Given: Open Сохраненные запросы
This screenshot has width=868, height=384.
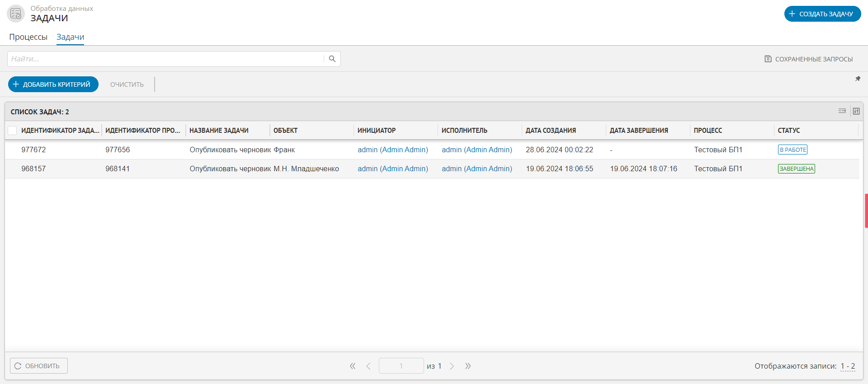Looking at the screenshot, I should pyautogui.click(x=809, y=59).
